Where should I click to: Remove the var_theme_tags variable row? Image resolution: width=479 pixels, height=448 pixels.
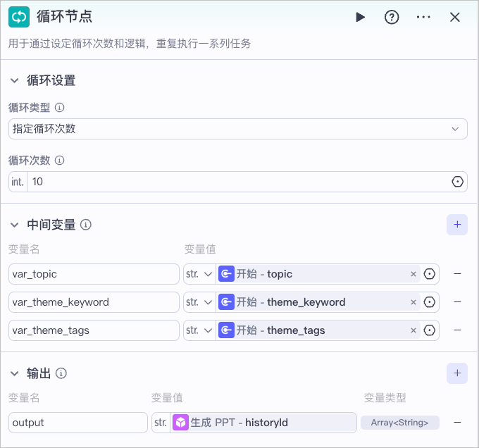tap(457, 330)
